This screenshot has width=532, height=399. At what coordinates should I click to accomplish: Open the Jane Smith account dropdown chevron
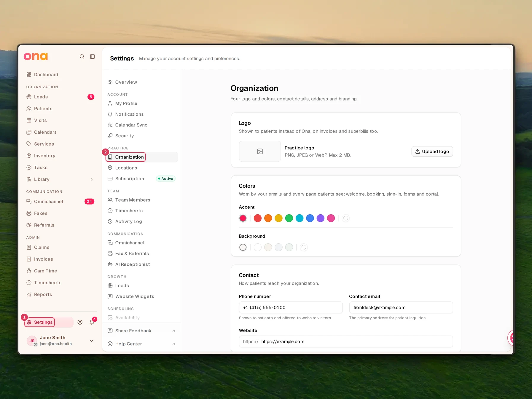coord(91,341)
